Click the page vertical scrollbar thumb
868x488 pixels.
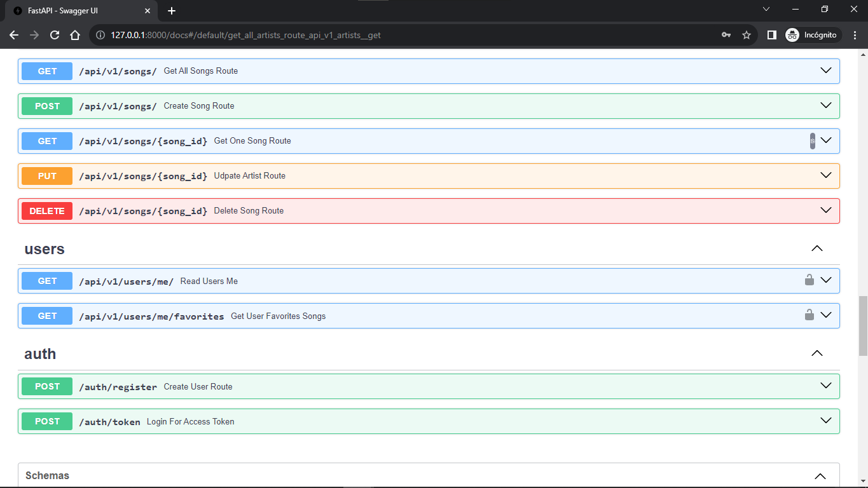(863, 326)
